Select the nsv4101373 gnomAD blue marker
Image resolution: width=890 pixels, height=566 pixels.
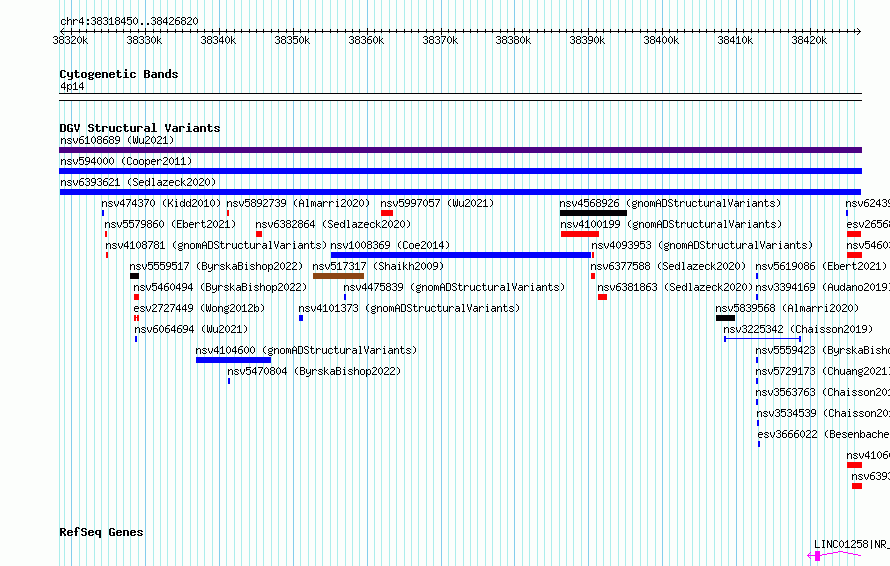[x=301, y=318]
